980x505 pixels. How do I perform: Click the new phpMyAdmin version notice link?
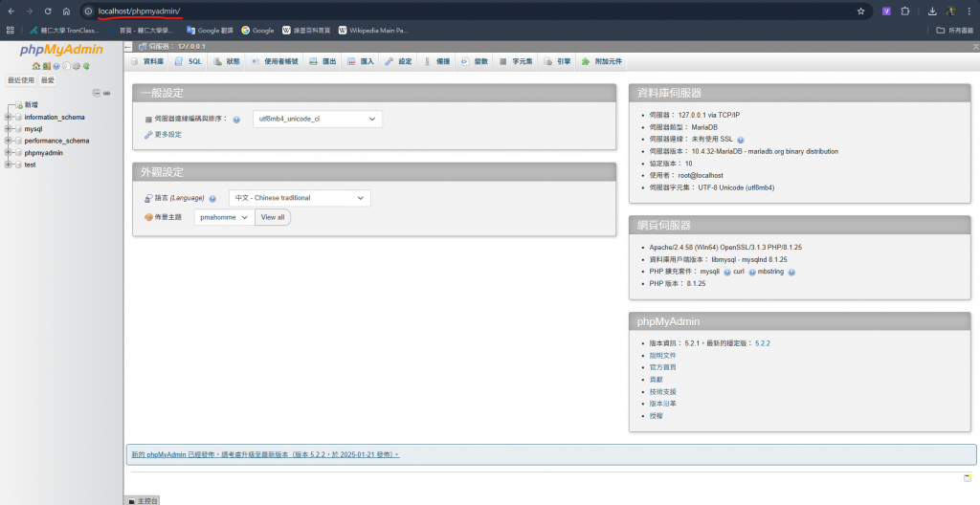point(265,454)
